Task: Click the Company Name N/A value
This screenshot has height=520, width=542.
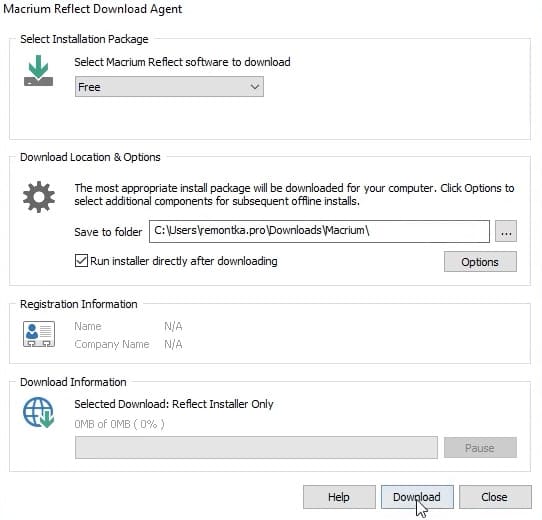Action: (173, 344)
